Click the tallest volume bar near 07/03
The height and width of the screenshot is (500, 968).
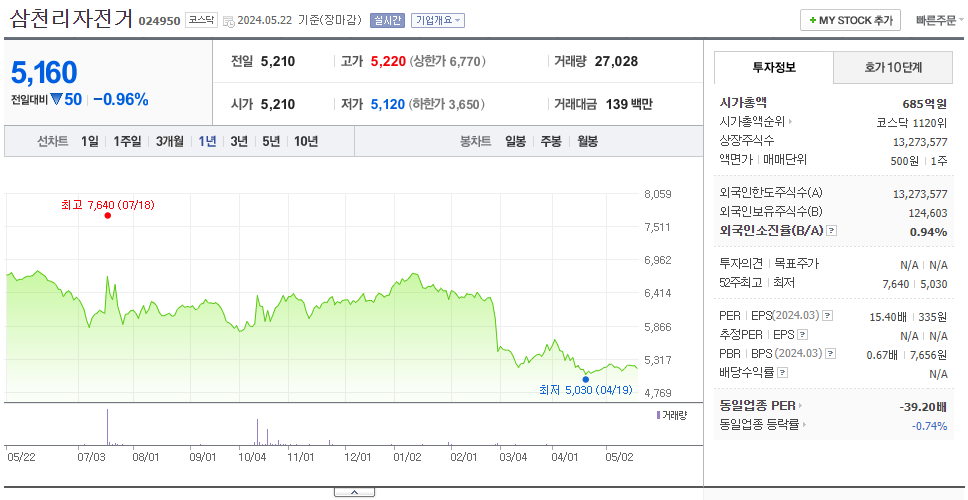(107, 427)
